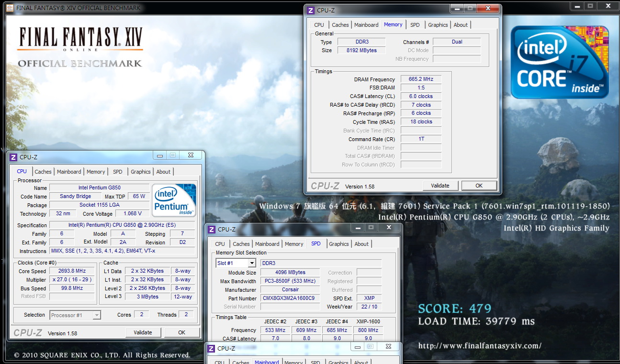Click processor Name field Intel Pentium G850
This screenshot has width=620, height=364.
pos(99,188)
